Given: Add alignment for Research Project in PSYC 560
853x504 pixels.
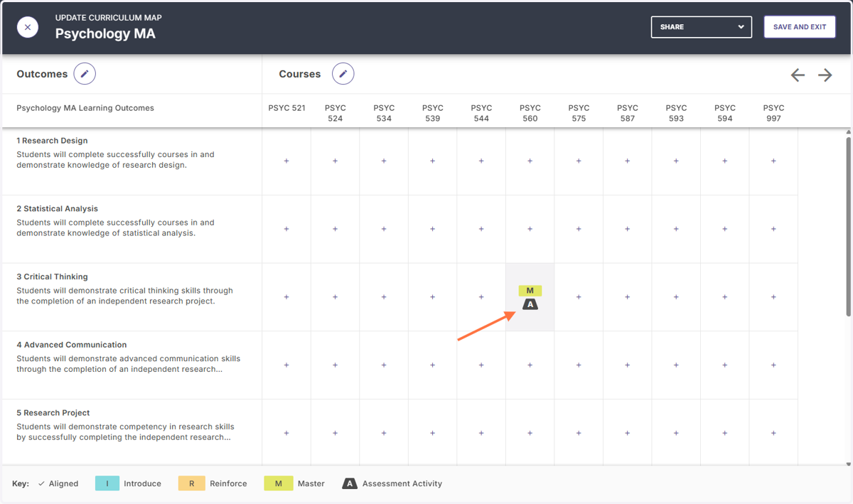Looking at the screenshot, I should [530, 433].
